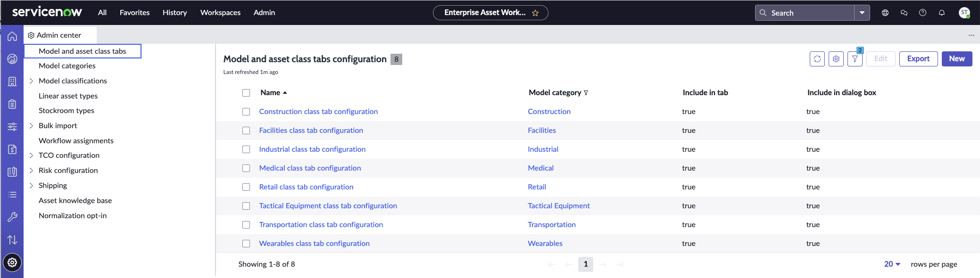Open rows per page dropdown
Screen dimensions: 980x278
892,264
